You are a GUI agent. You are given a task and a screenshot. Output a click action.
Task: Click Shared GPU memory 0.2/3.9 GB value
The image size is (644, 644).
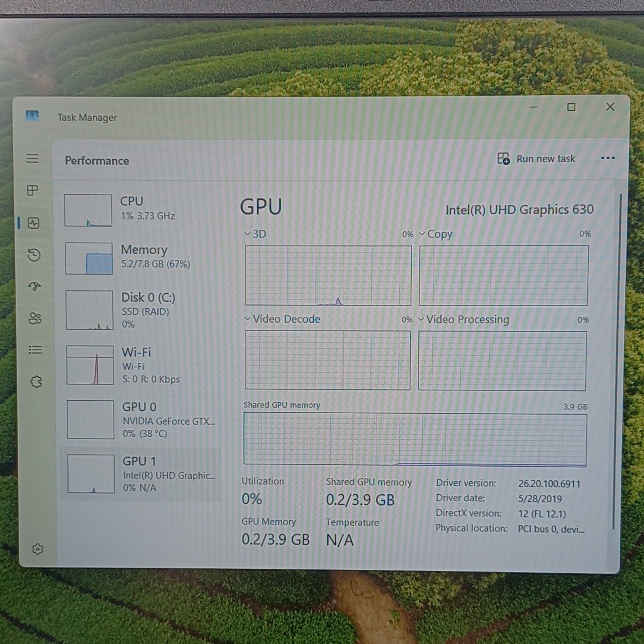point(360,500)
